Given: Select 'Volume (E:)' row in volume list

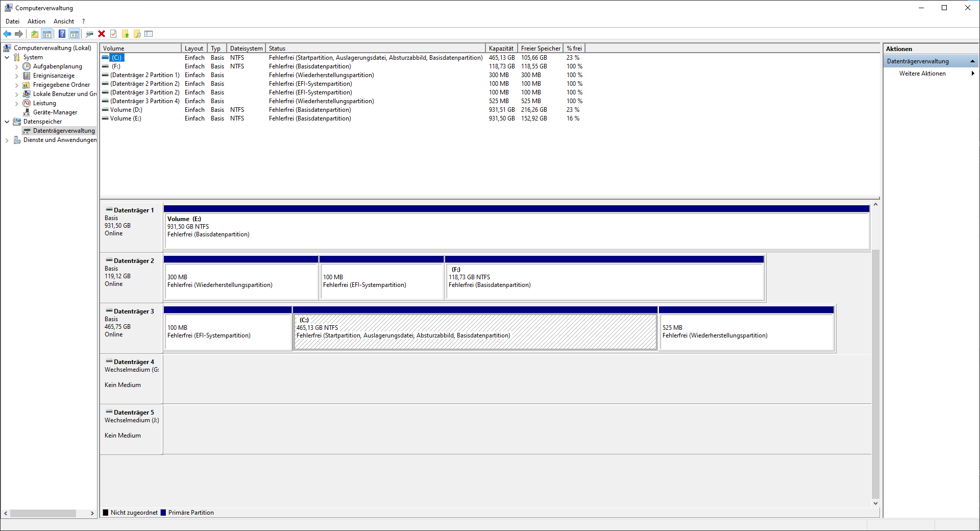Looking at the screenshot, I should pos(342,118).
